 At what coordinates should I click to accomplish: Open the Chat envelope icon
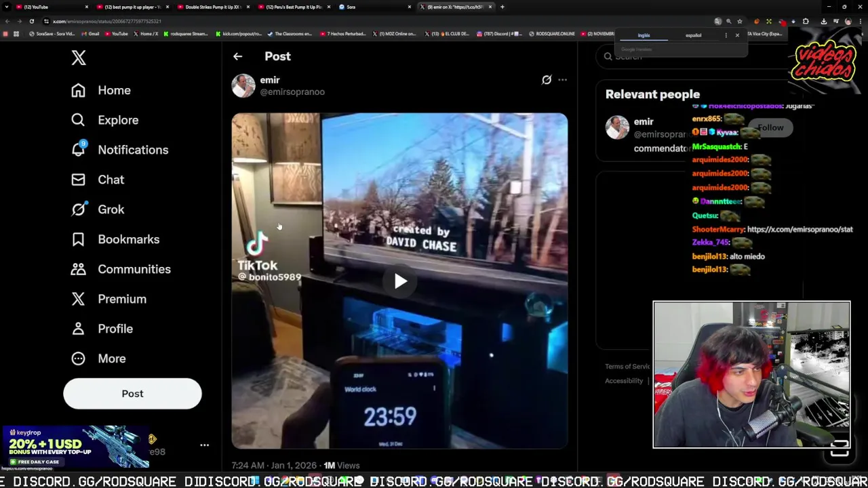[x=78, y=180]
